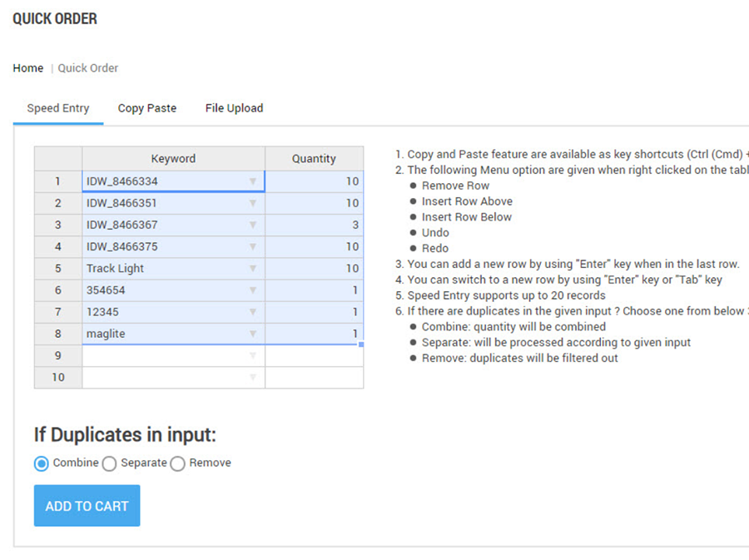The height and width of the screenshot is (560, 749).
Task: Expand the IDW_8466375 keyword dropdown
Action: click(253, 247)
